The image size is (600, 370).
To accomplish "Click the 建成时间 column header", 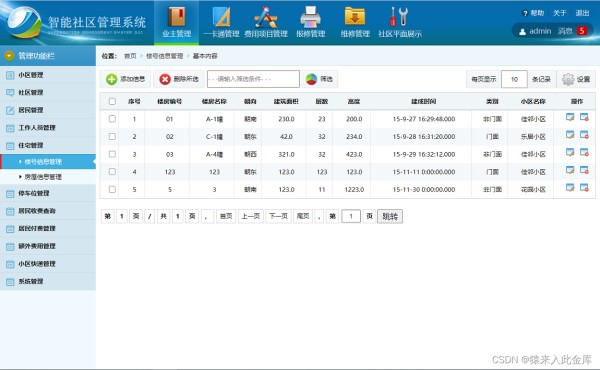I will [424, 101].
